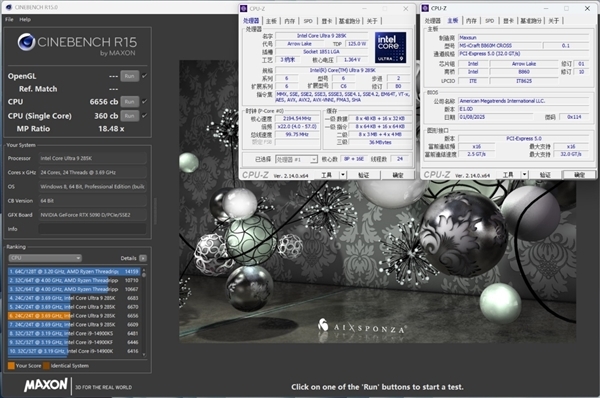Screen dimensions: 600x398
Task: Select ranking row 4 with score 6683
Action: tap(74, 298)
